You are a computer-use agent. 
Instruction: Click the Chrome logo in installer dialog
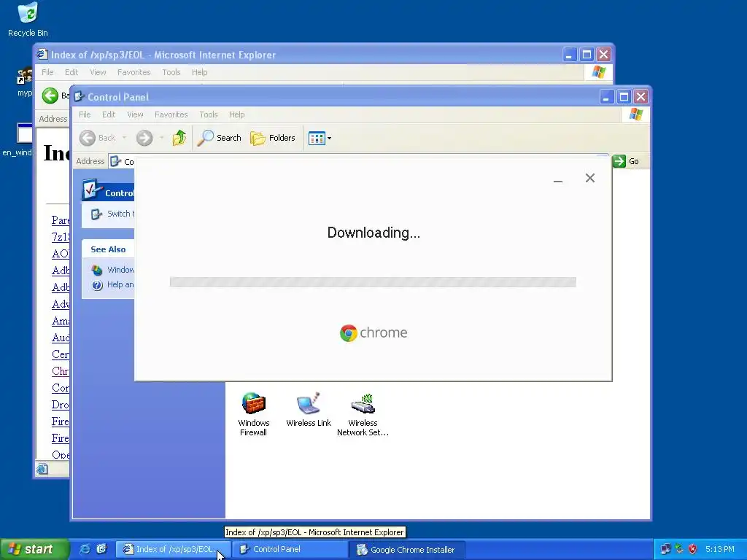click(373, 332)
